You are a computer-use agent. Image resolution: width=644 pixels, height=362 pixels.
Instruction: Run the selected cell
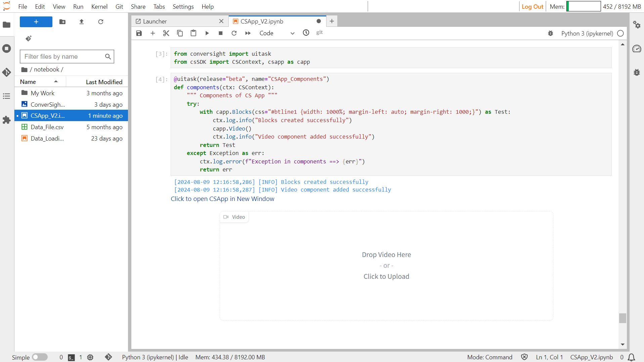(207, 33)
